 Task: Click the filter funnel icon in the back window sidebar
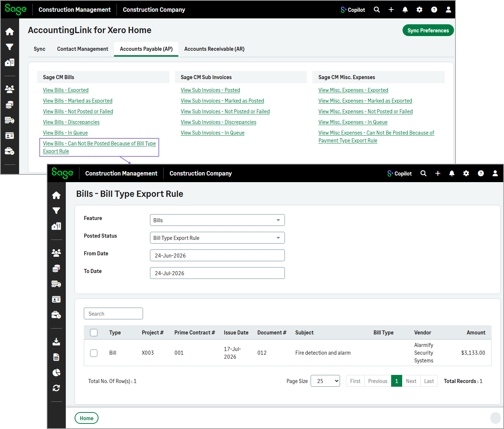point(10,47)
